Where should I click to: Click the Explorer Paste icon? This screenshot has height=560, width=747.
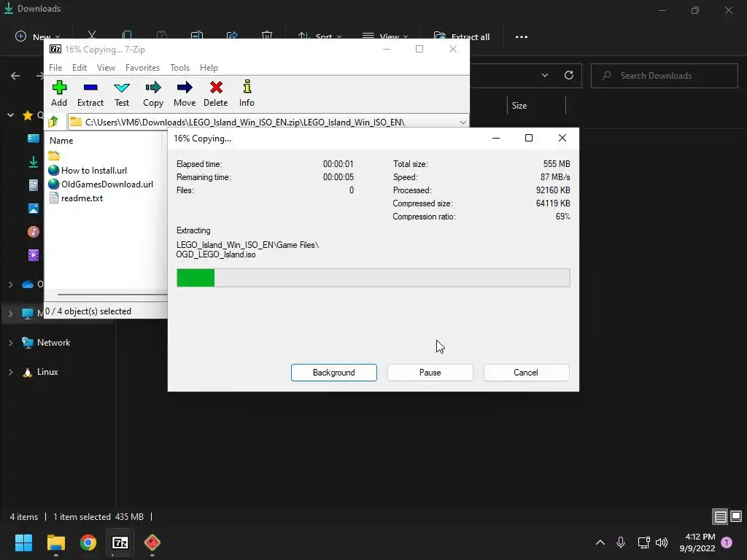point(162,36)
